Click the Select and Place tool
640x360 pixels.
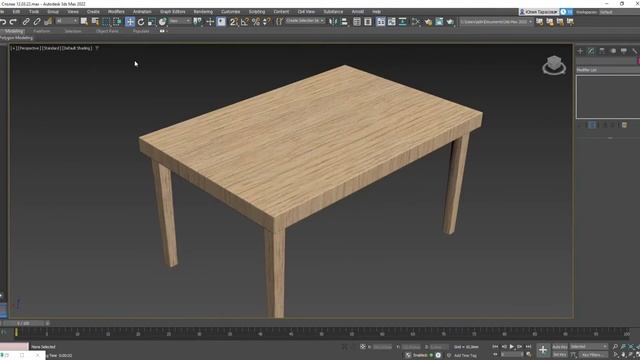click(162, 22)
